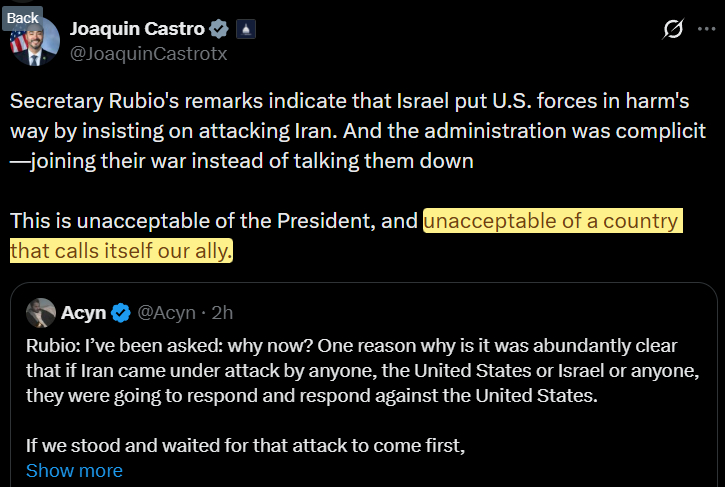Click the Grok explain-post icon

coord(673,30)
